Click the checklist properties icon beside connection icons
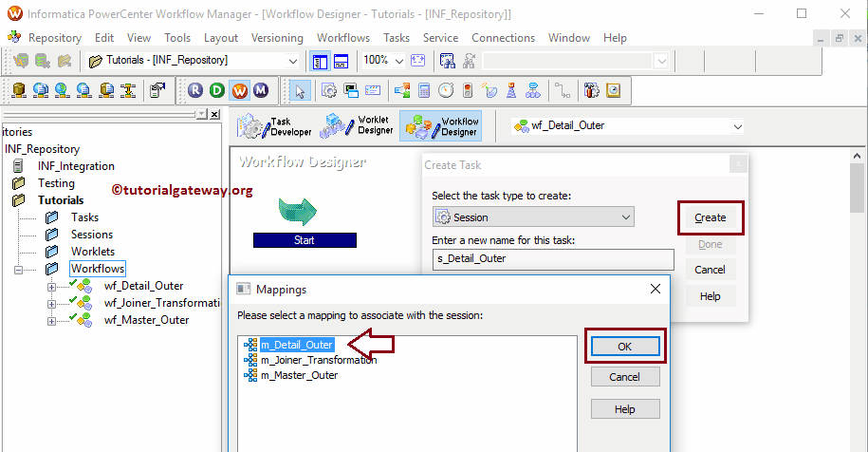Image resolution: width=868 pixels, height=452 pixels. click(x=157, y=90)
